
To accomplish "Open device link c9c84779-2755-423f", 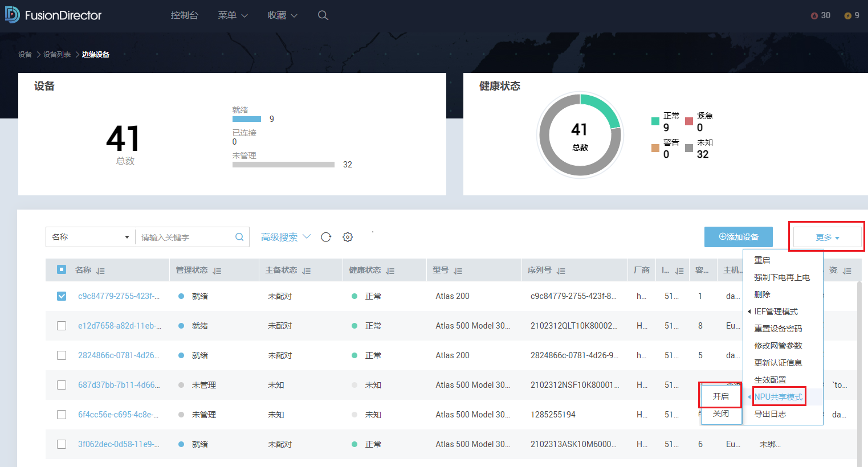I will click(x=119, y=296).
